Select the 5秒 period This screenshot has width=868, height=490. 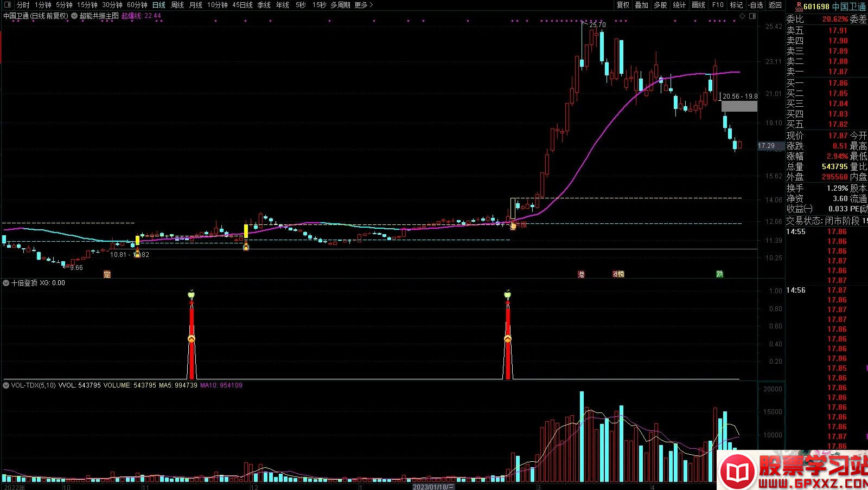[301, 5]
